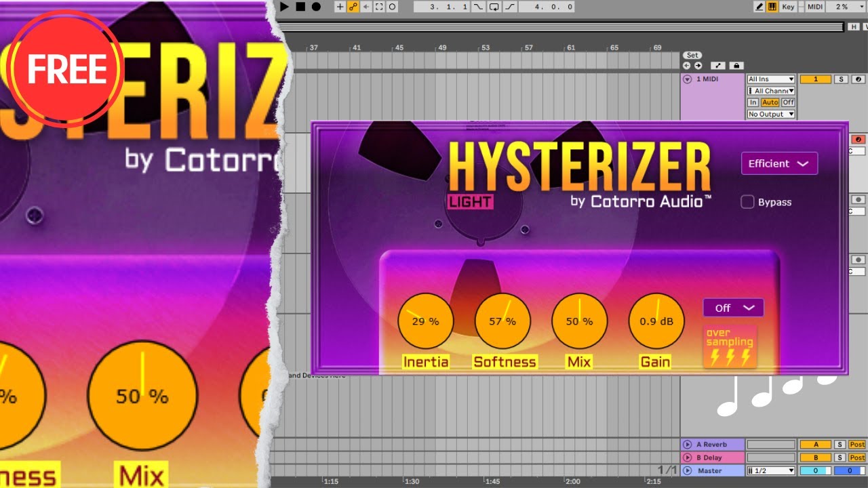Image resolution: width=868 pixels, height=488 pixels.
Task: Click the blue Master value field
Action: 850,470
